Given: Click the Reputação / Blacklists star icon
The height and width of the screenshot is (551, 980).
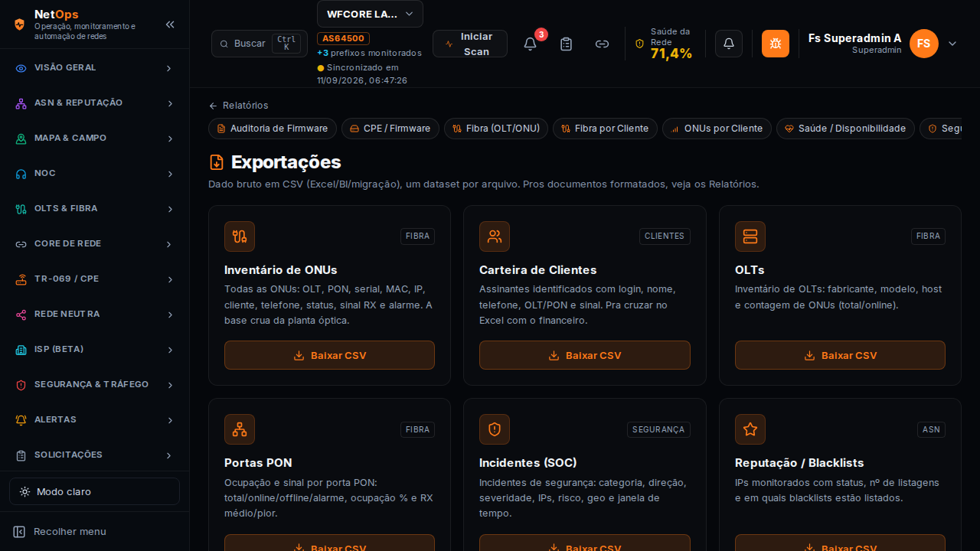Looking at the screenshot, I should pos(750,429).
